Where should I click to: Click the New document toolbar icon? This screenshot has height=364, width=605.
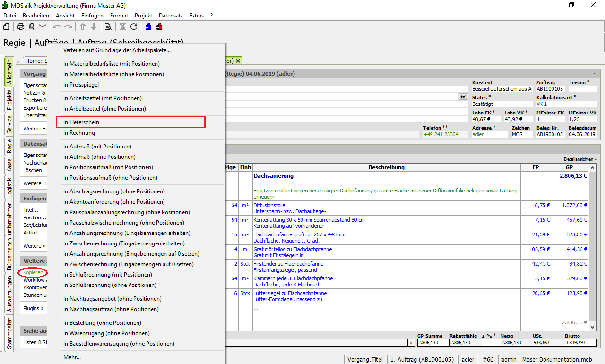pyautogui.click(x=6, y=26)
